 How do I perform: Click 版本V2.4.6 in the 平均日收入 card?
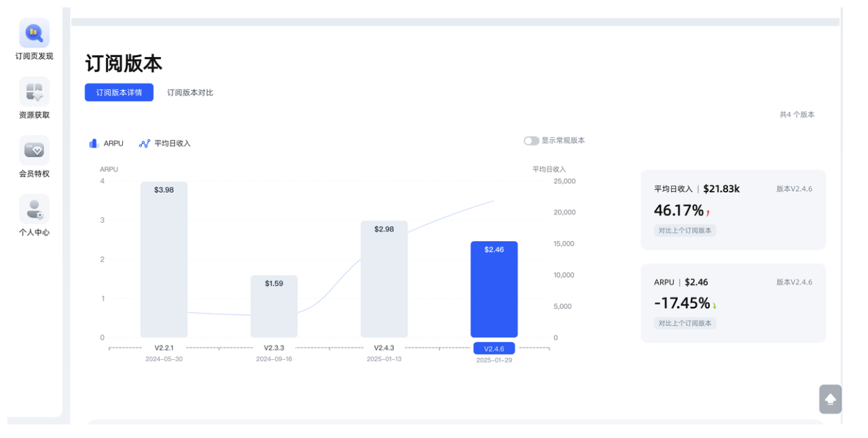794,189
